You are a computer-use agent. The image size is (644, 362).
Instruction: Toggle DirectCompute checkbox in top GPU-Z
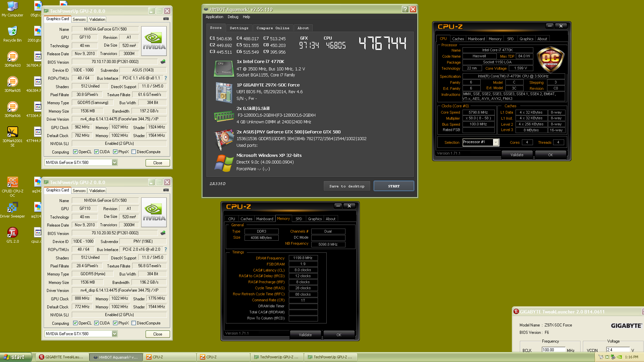click(133, 152)
